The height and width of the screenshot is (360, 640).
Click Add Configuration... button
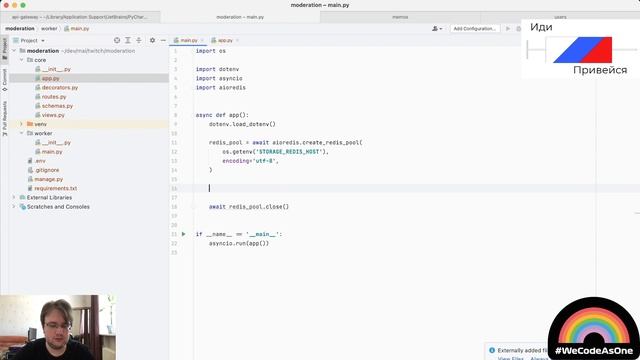pos(474,29)
